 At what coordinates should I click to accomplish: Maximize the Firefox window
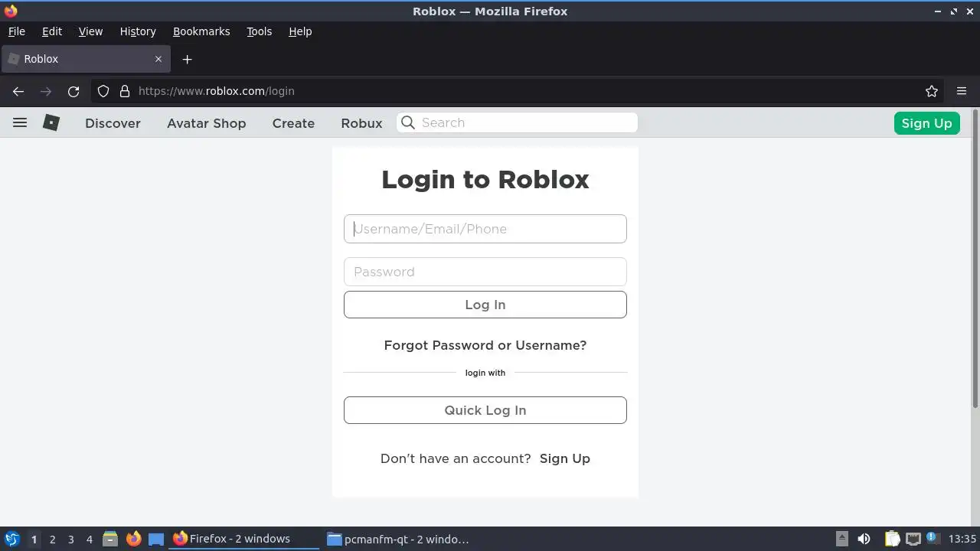954,11
